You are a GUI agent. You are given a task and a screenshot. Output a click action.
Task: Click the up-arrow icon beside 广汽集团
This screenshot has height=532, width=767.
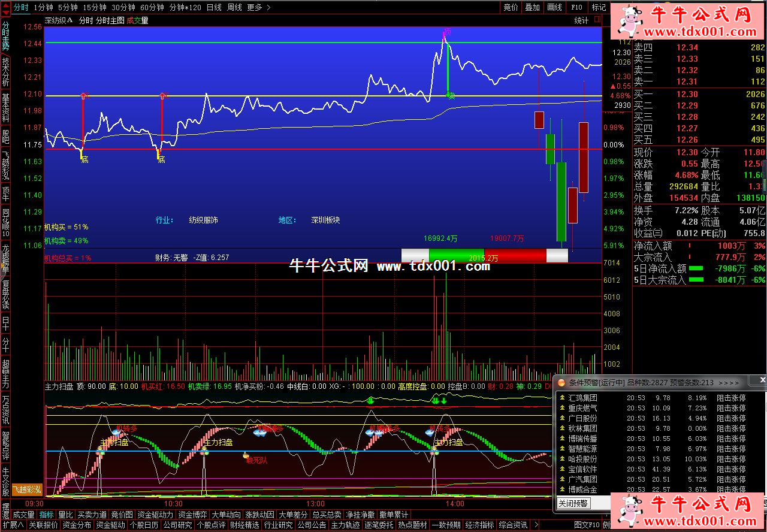click(561, 479)
